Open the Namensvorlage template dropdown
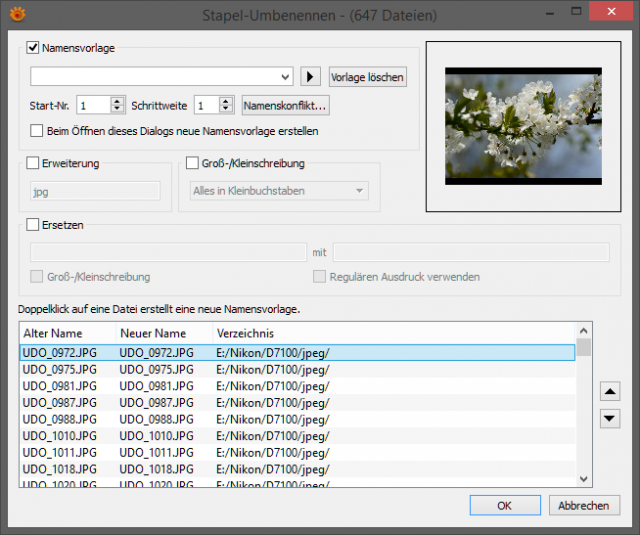 click(285, 77)
